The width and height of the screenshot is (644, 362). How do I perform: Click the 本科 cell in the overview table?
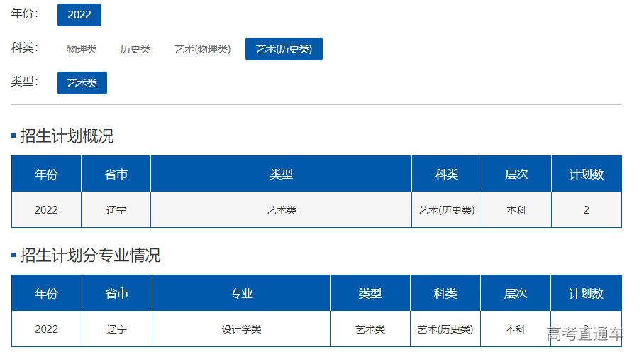516,210
